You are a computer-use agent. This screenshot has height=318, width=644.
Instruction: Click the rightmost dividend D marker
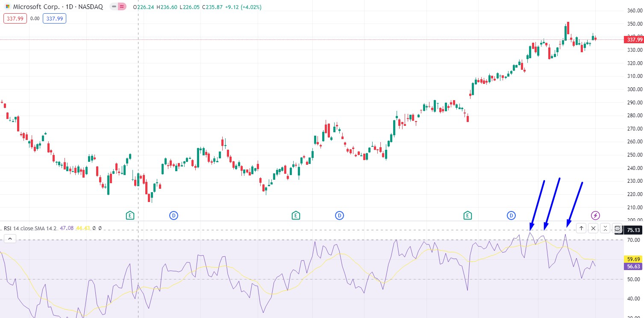click(x=512, y=215)
